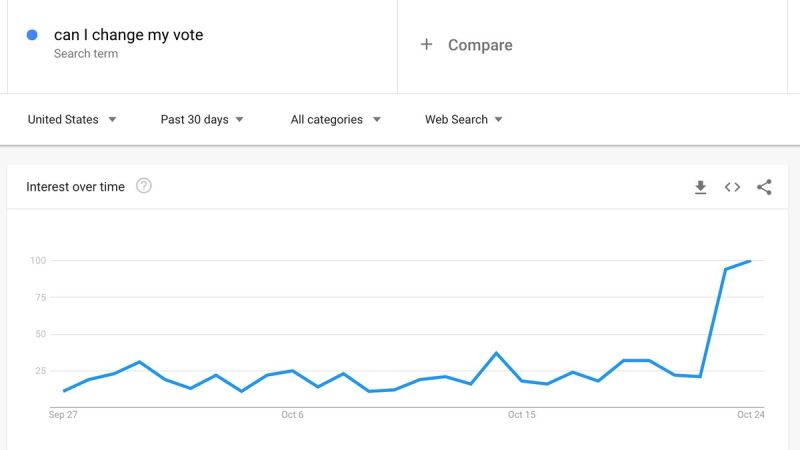Image resolution: width=800 pixels, height=450 pixels.
Task: Expand the United States region dropdown
Action: pos(72,119)
